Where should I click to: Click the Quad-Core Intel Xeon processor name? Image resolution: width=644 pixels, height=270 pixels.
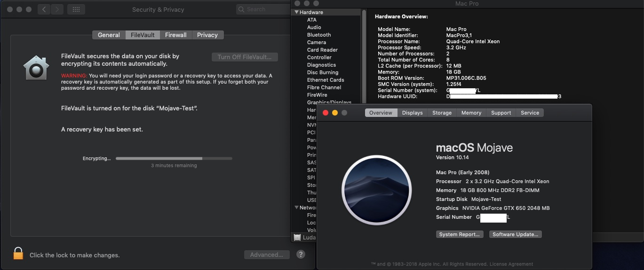pos(473,41)
